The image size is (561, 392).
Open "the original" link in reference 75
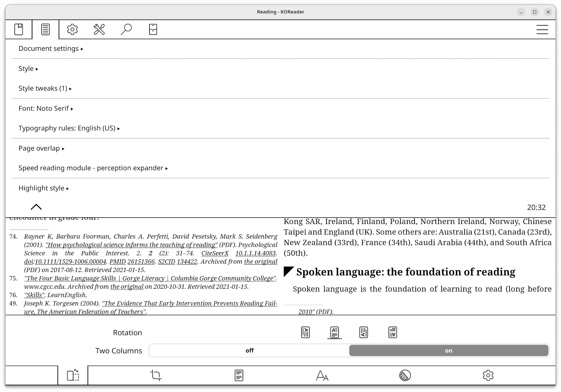tap(127, 287)
